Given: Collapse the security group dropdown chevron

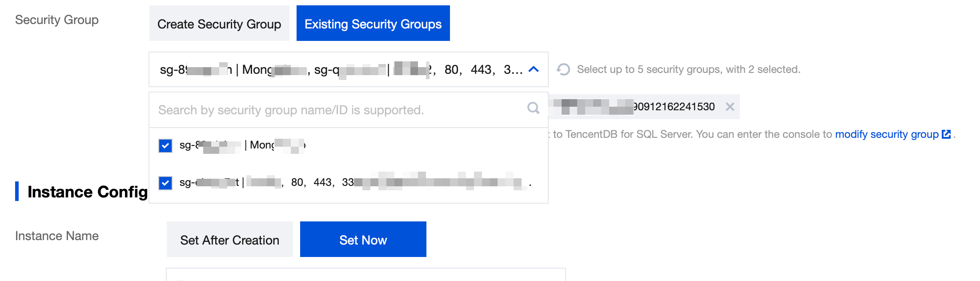Looking at the screenshot, I should pyautogui.click(x=534, y=69).
